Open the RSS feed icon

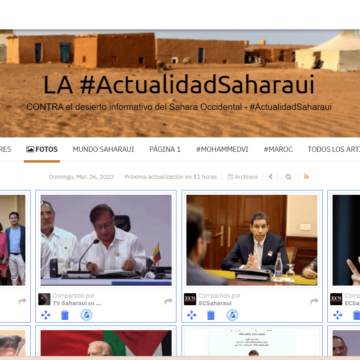[306, 177]
